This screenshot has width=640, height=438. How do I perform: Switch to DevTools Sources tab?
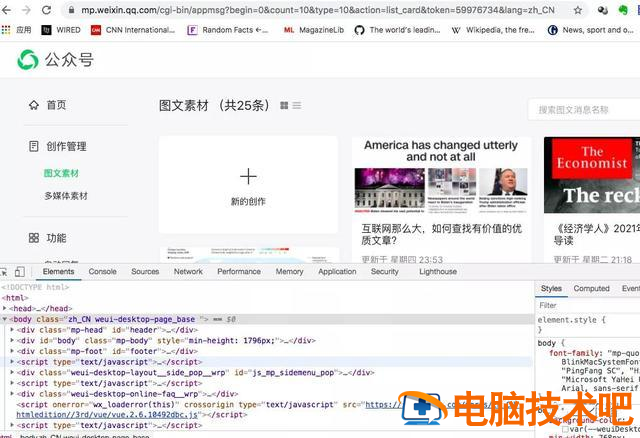click(145, 271)
